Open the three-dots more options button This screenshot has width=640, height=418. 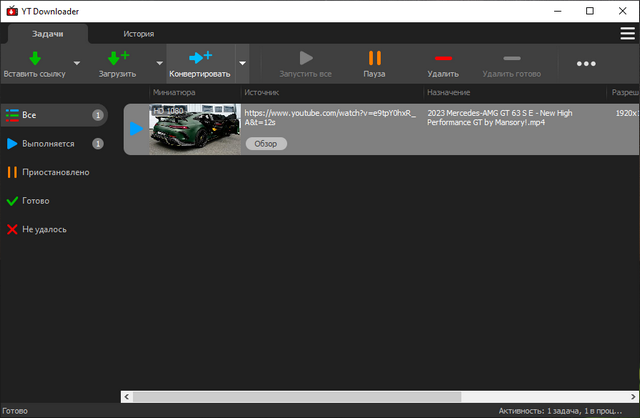(586, 64)
